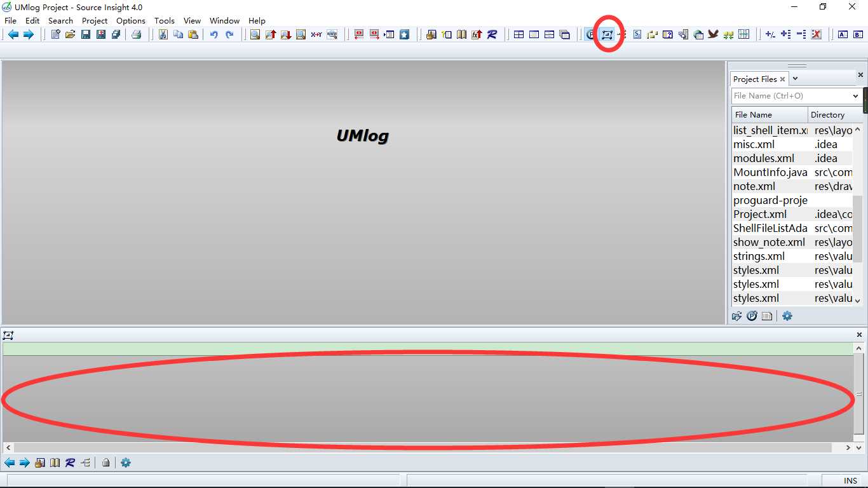Open search using the magnifier toolbar icon

click(x=255, y=34)
